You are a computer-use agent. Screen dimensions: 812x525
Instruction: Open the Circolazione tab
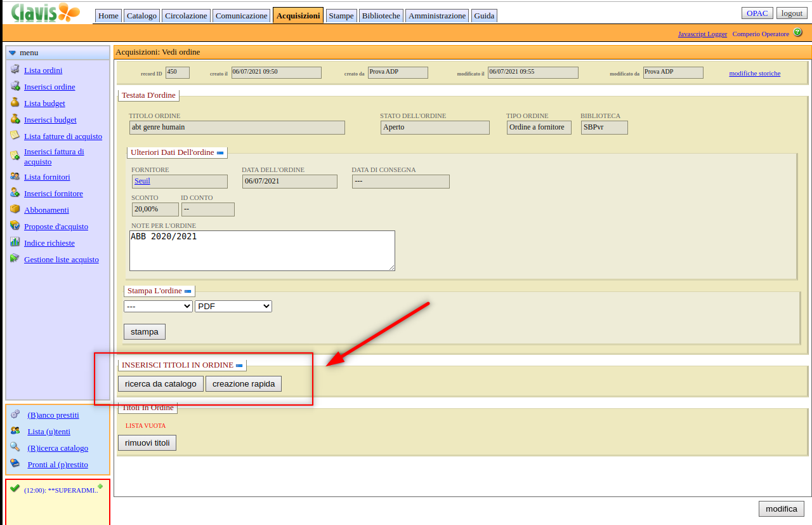pyautogui.click(x=186, y=16)
